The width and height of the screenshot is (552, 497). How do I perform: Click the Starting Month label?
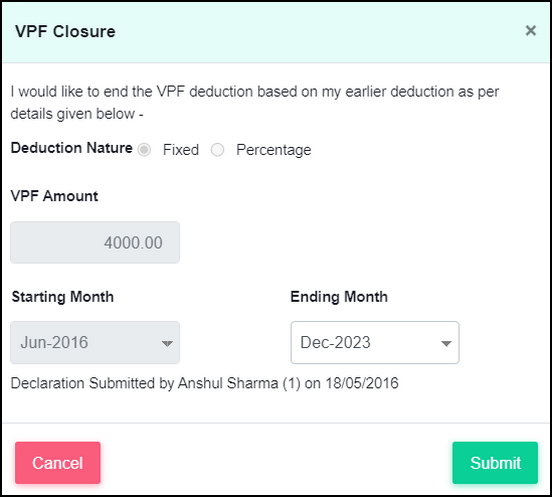pyautogui.click(x=62, y=297)
